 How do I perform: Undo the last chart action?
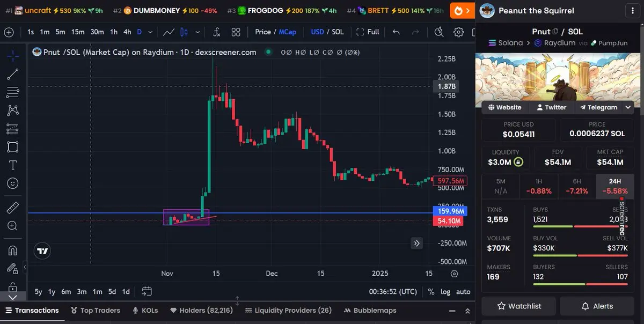tap(396, 32)
